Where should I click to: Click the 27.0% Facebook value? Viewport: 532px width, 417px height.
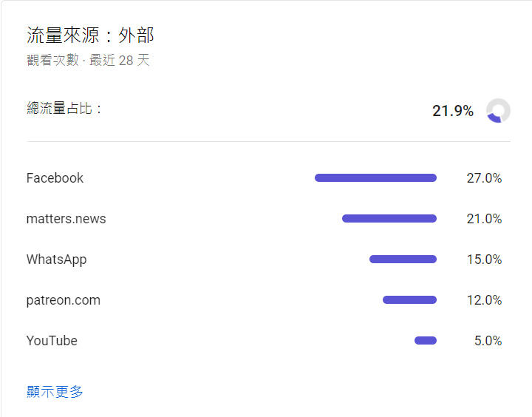484,178
